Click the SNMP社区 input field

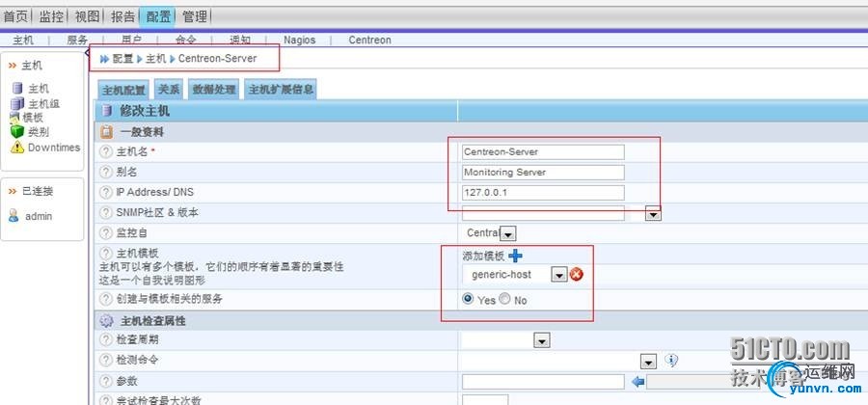[x=543, y=213]
